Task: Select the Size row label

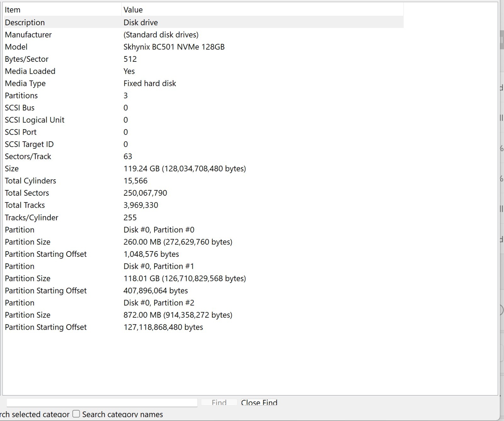Action: (12, 169)
